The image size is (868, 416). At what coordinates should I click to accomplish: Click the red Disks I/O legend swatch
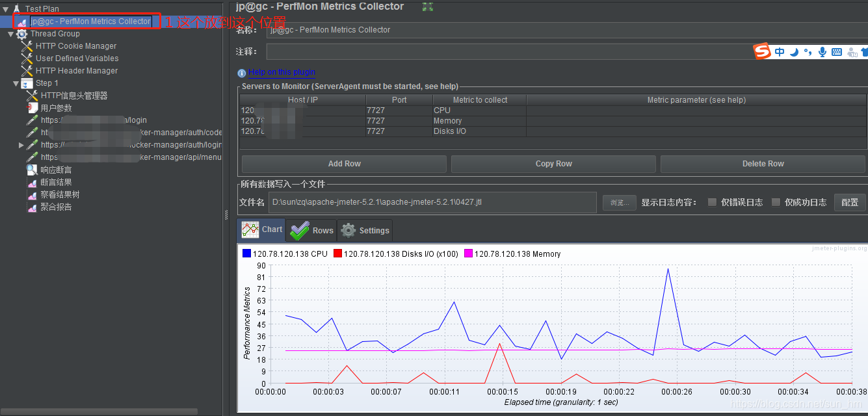pyautogui.click(x=337, y=253)
